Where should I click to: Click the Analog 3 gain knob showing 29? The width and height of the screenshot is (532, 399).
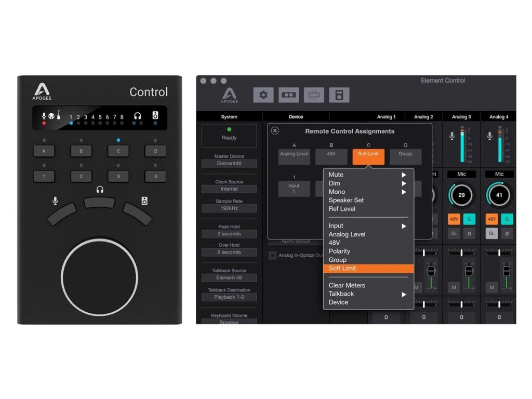(x=461, y=195)
